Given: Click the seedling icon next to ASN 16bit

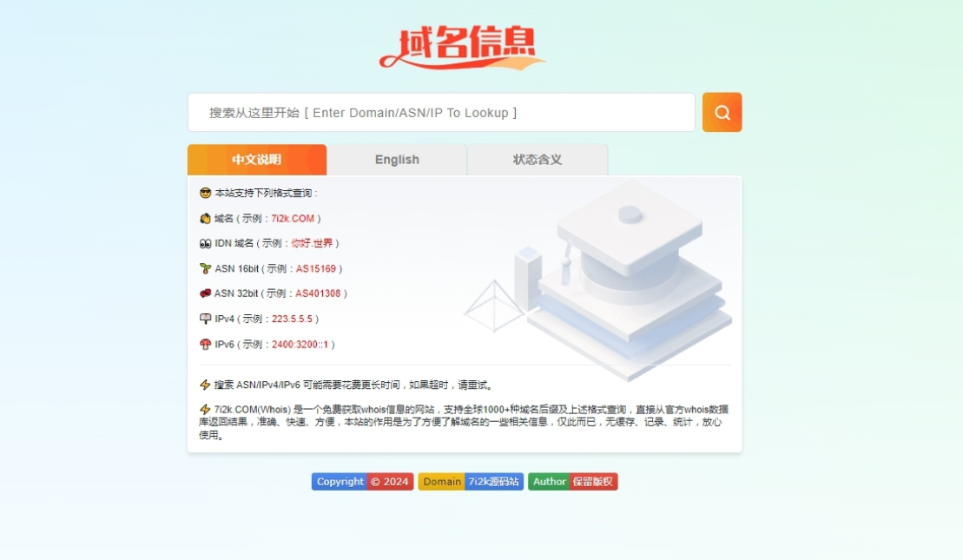Looking at the screenshot, I should [205, 268].
